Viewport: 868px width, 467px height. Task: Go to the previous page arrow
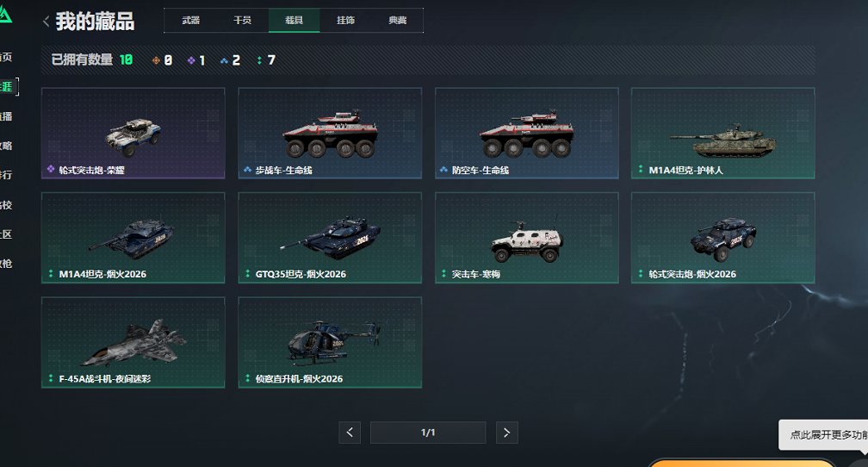(350, 433)
